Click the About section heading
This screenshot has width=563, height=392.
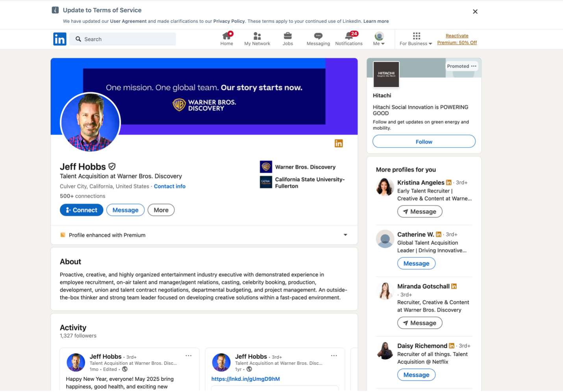click(x=70, y=262)
